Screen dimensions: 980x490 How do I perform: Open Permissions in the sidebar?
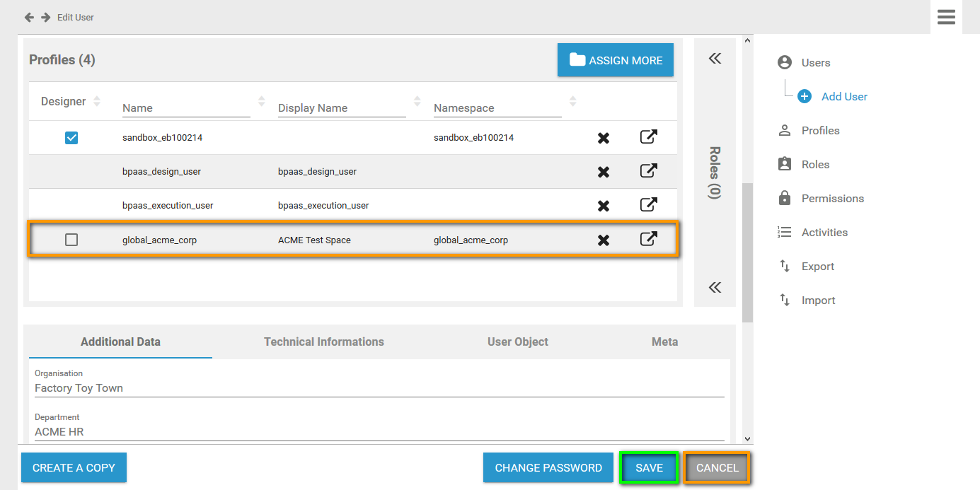coord(832,199)
